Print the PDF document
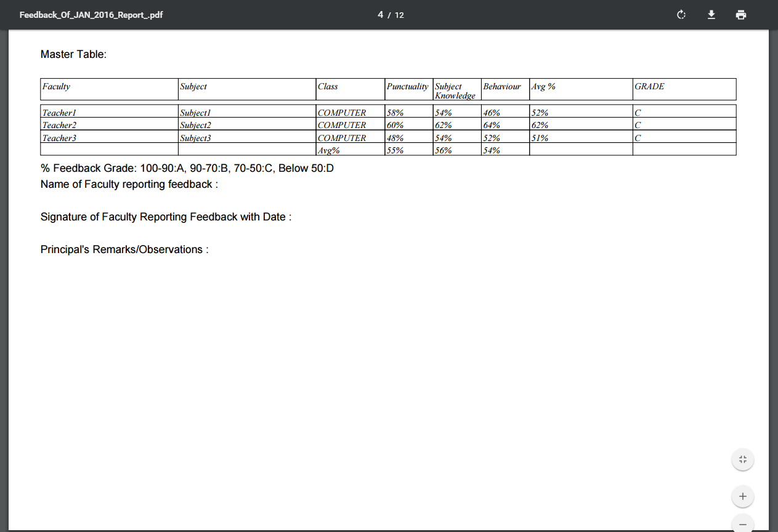Image resolution: width=778 pixels, height=532 pixels. (x=741, y=15)
